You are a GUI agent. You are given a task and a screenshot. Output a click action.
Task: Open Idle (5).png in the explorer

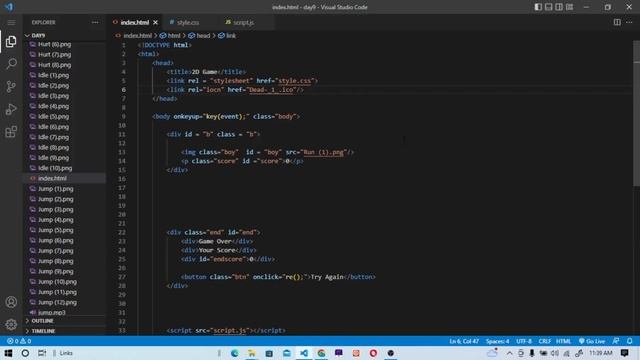pyautogui.click(x=53, y=116)
